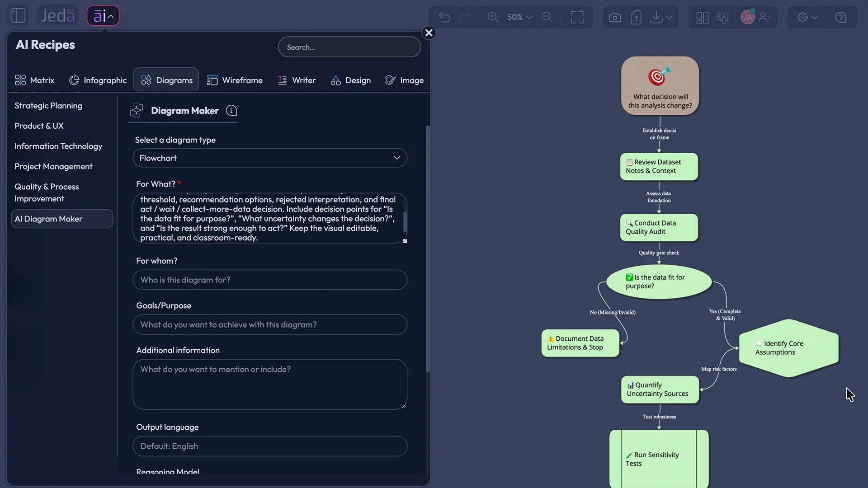Screen dimensions: 868x488
Task: Click the camera screenshot icon
Action: coord(615,18)
